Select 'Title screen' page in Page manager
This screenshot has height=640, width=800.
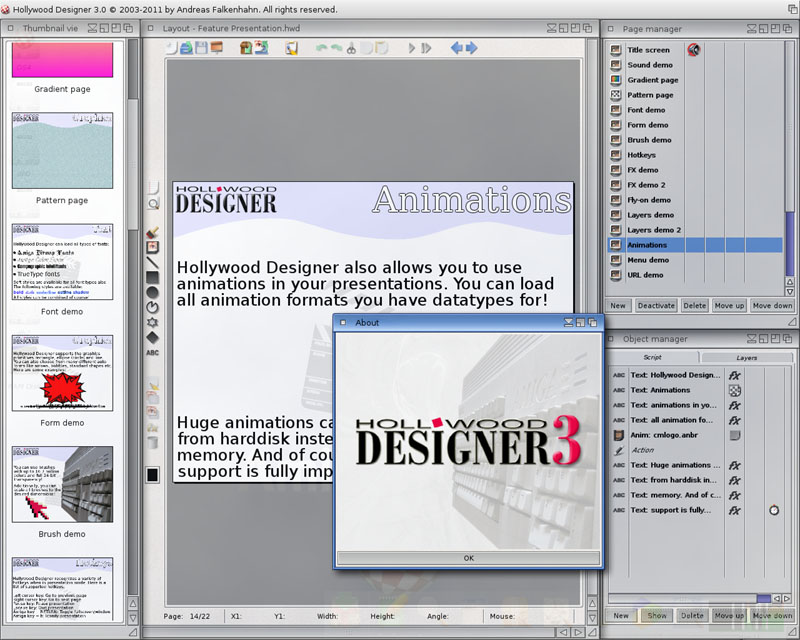(695, 50)
